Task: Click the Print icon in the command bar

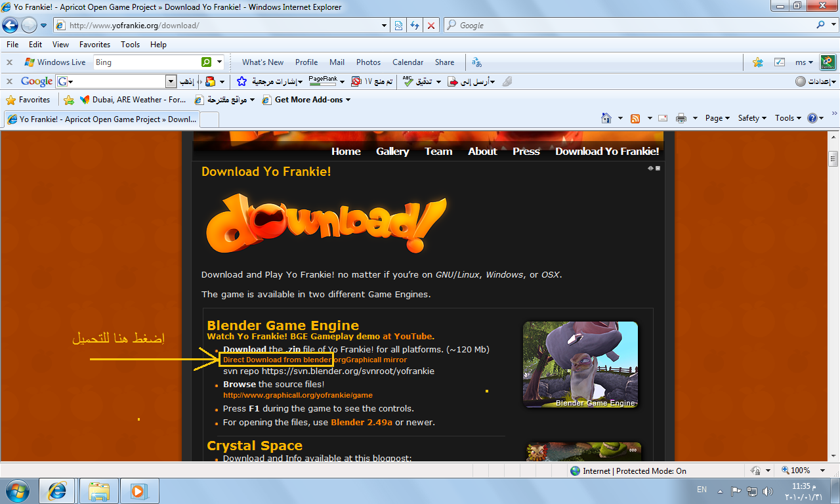Action: (x=681, y=118)
